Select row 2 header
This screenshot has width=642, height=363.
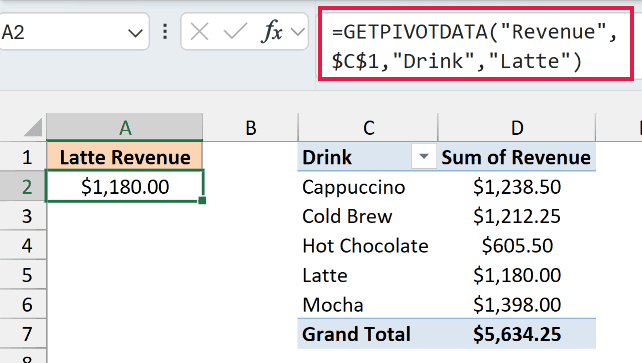[23, 186]
